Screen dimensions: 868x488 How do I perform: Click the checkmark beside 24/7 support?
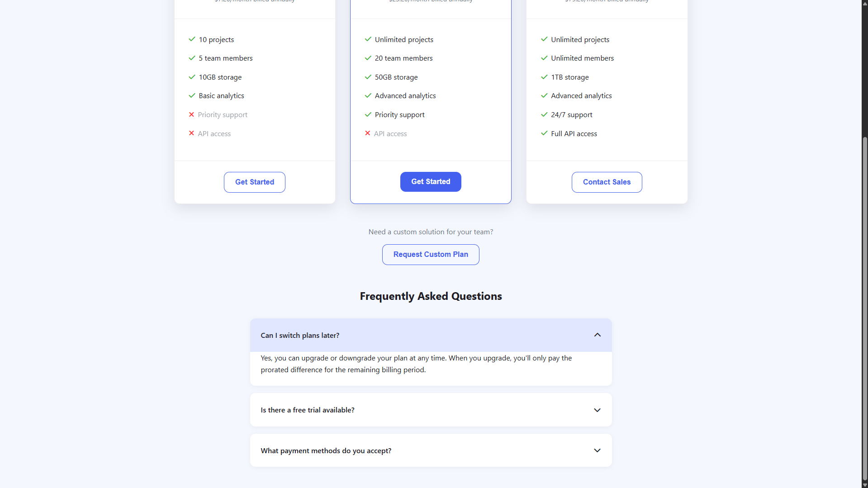pyautogui.click(x=544, y=114)
